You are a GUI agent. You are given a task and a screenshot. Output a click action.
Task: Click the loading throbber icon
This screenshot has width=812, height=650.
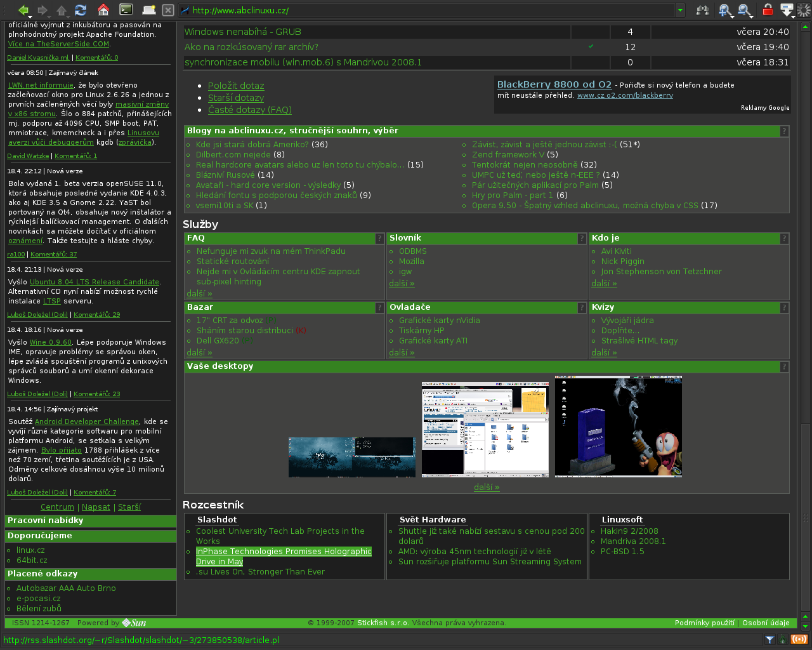click(804, 10)
